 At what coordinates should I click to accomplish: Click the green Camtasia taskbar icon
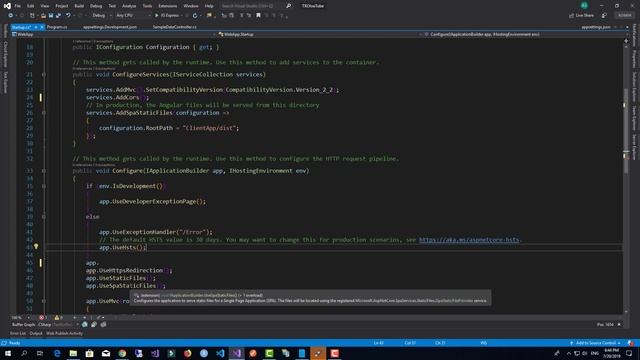pyautogui.click(x=269, y=353)
